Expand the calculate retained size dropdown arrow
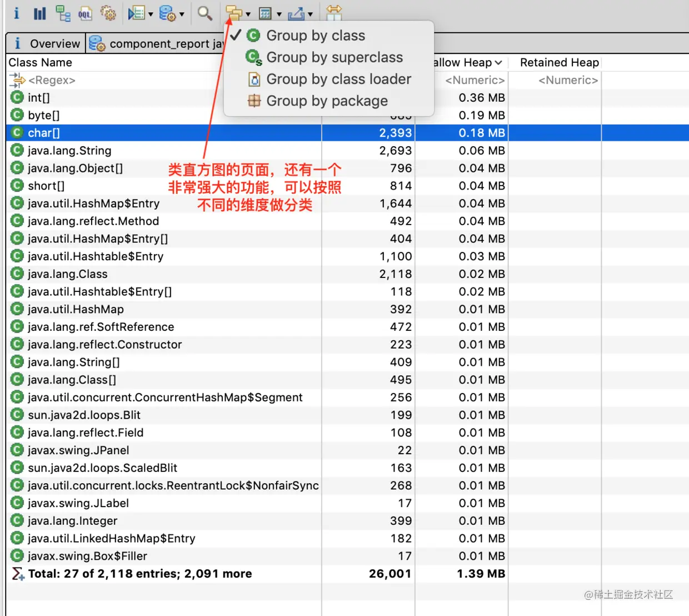The image size is (689, 616). (279, 14)
